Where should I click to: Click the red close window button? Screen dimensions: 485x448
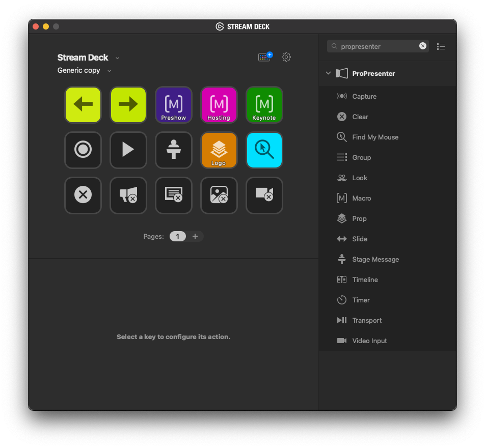pyautogui.click(x=36, y=26)
